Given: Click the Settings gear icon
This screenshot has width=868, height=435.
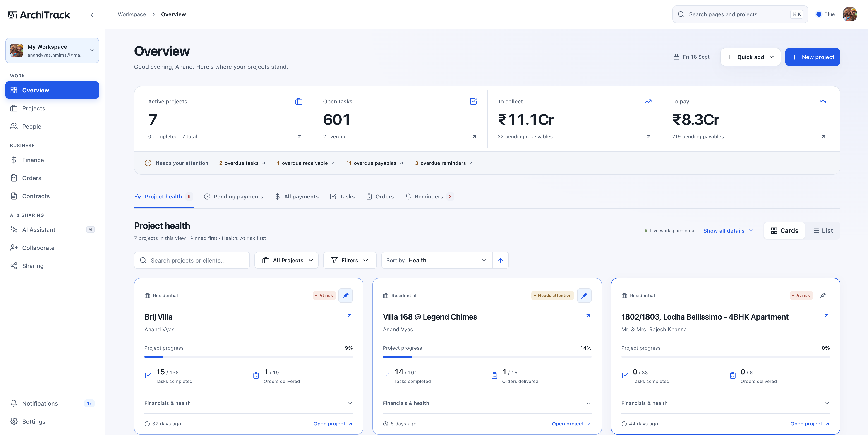Looking at the screenshot, I should (x=14, y=421).
